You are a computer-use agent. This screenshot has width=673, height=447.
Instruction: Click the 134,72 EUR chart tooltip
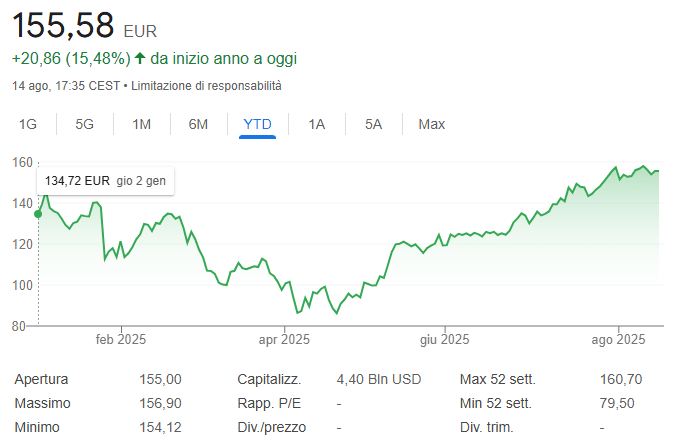click(x=106, y=181)
